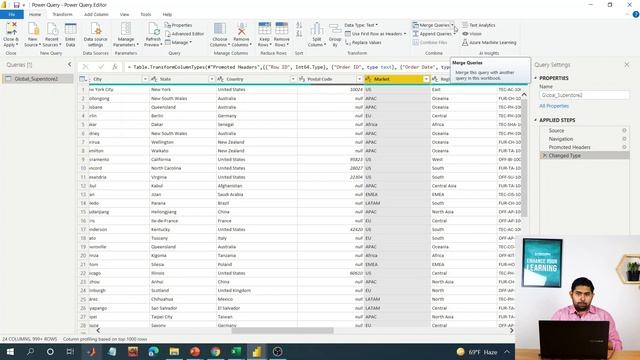The image size is (640, 360).
Task: Sort descending with the Z-A icon
Action: pos(299,34)
